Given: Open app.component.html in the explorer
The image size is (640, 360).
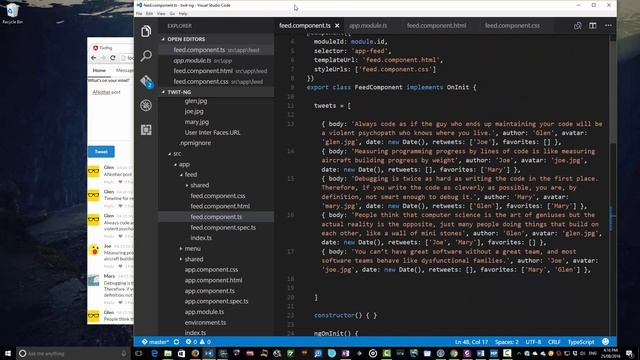Looking at the screenshot, I should point(213,280).
